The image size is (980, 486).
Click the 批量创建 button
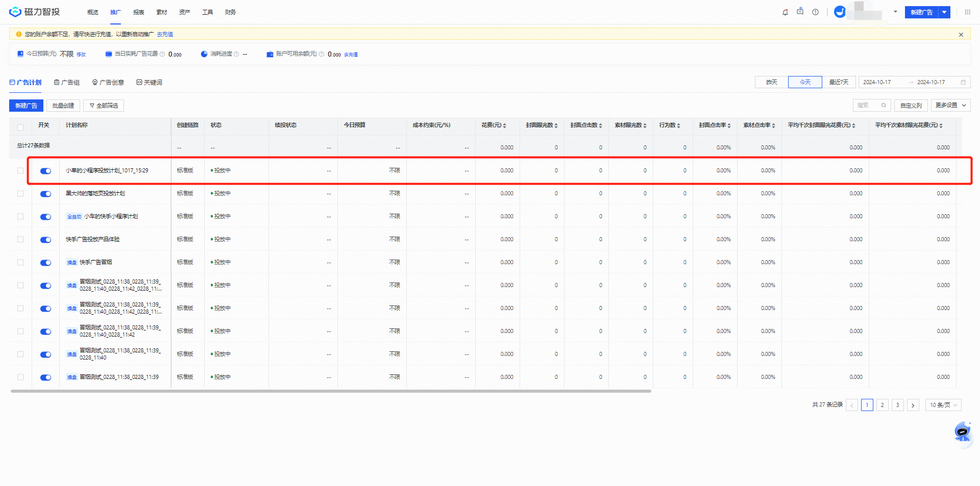tap(63, 106)
